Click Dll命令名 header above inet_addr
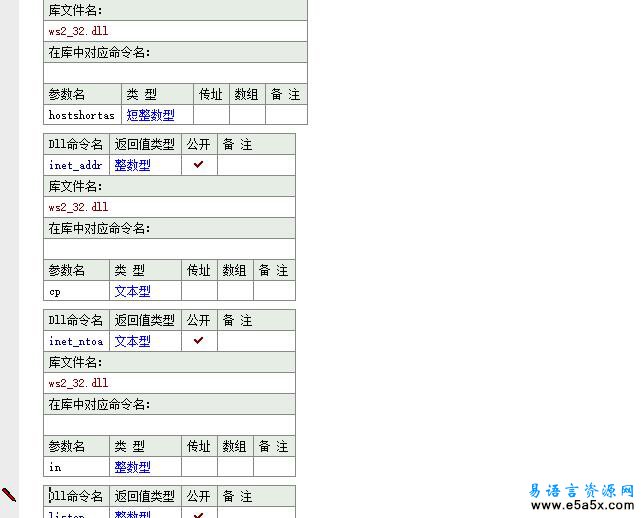 [x=76, y=144]
